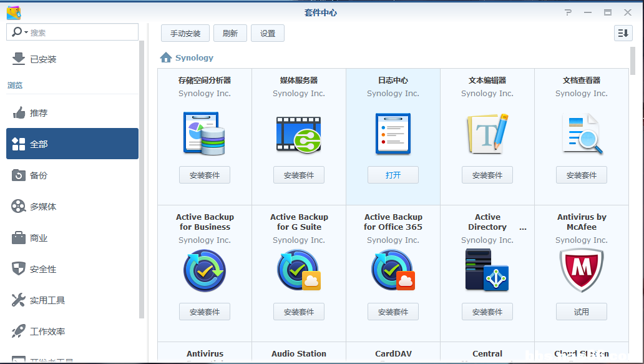Click the left sidebar scrollbar
The image size is (644, 364).
click(142, 180)
